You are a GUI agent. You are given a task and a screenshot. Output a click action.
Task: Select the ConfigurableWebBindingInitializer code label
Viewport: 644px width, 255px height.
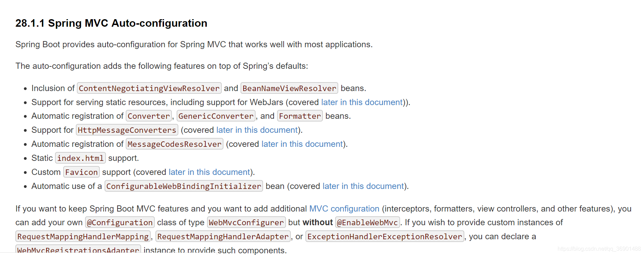(x=184, y=186)
